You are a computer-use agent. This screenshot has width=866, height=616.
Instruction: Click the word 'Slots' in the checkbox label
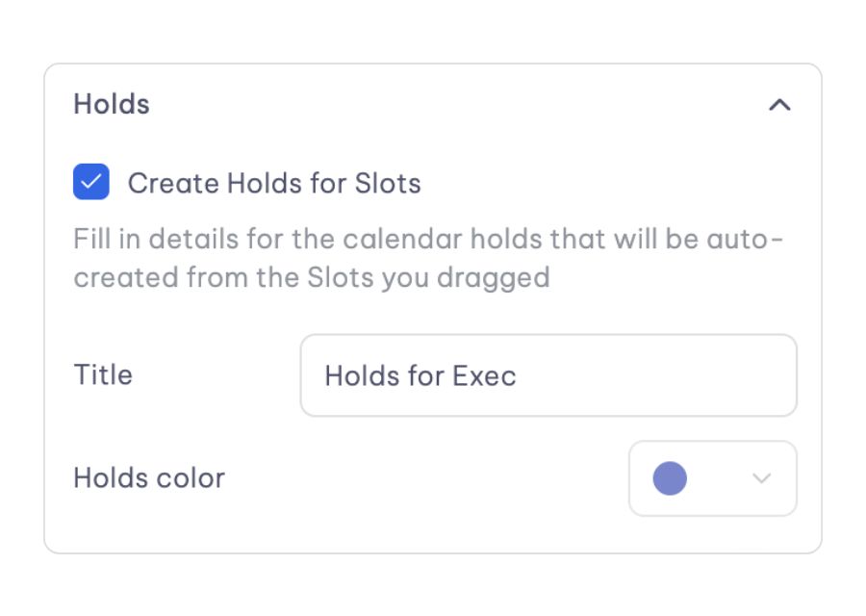(x=388, y=183)
